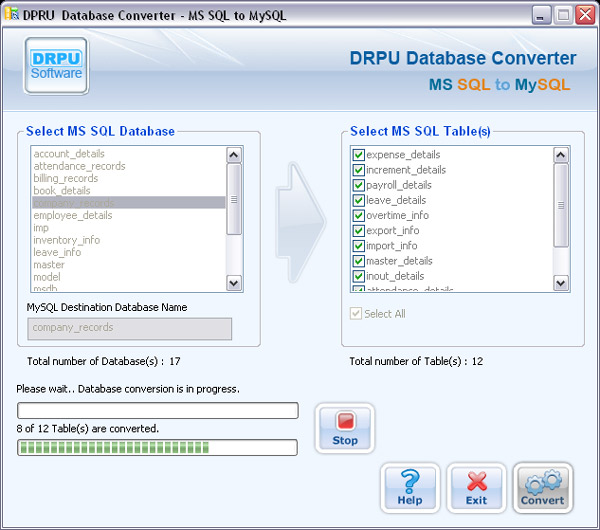This screenshot has width=600, height=530.
Task: Select master database entry
Action: tap(129, 264)
